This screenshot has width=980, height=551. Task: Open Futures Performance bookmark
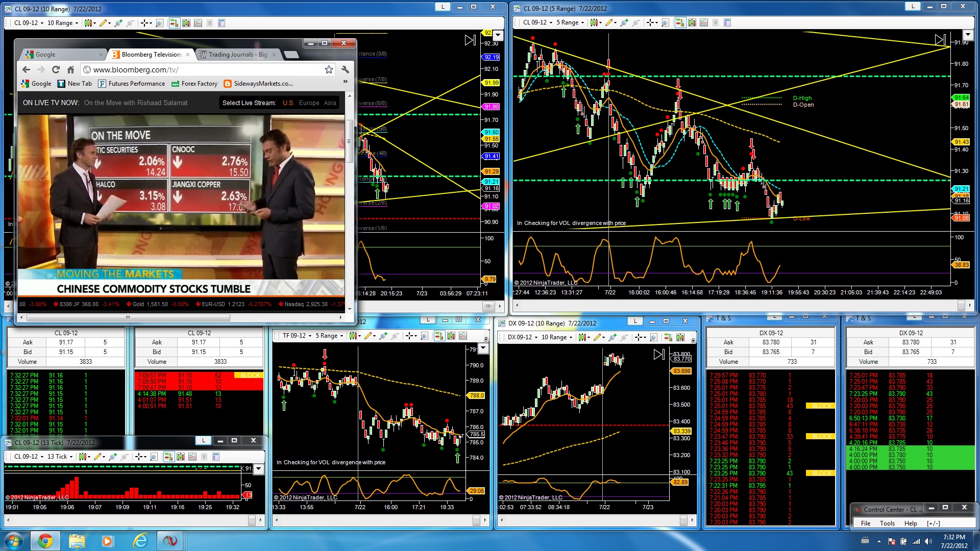click(x=132, y=84)
